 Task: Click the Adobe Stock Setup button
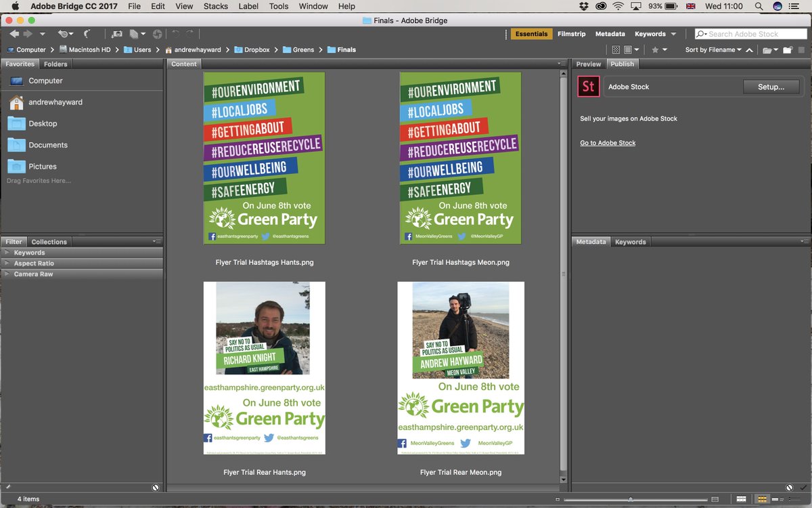[x=771, y=87]
